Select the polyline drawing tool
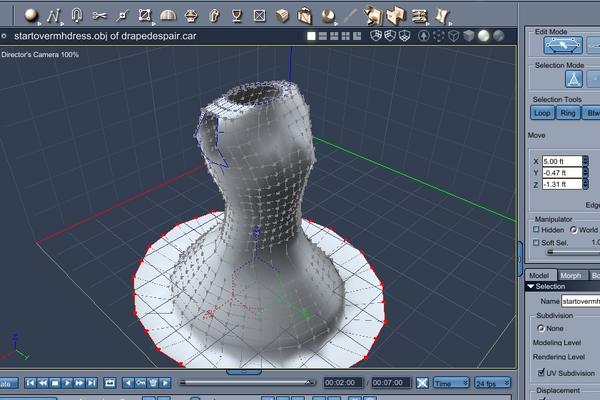Viewport: 600px width, 400px height. [x=55, y=14]
